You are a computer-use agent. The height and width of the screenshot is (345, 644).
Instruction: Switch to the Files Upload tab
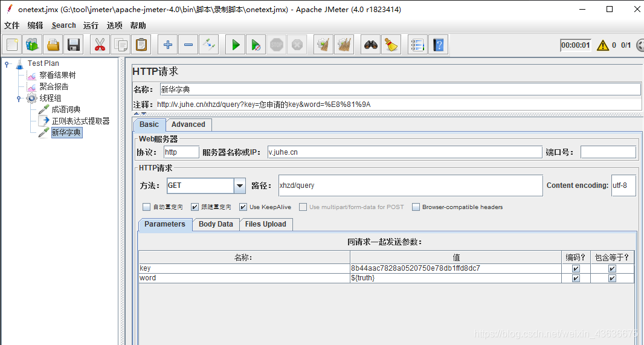[x=266, y=224]
